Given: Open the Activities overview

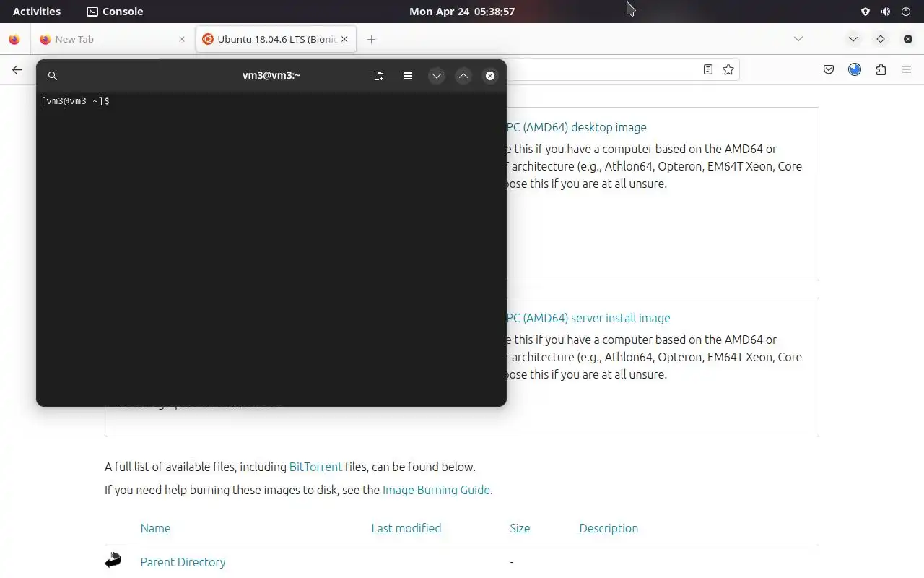Looking at the screenshot, I should point(37,12).
